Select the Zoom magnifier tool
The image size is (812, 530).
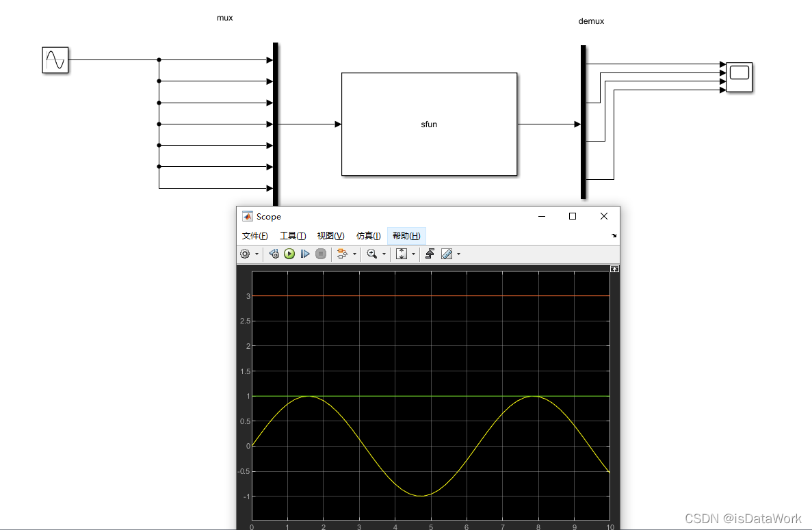click(372, 254)
